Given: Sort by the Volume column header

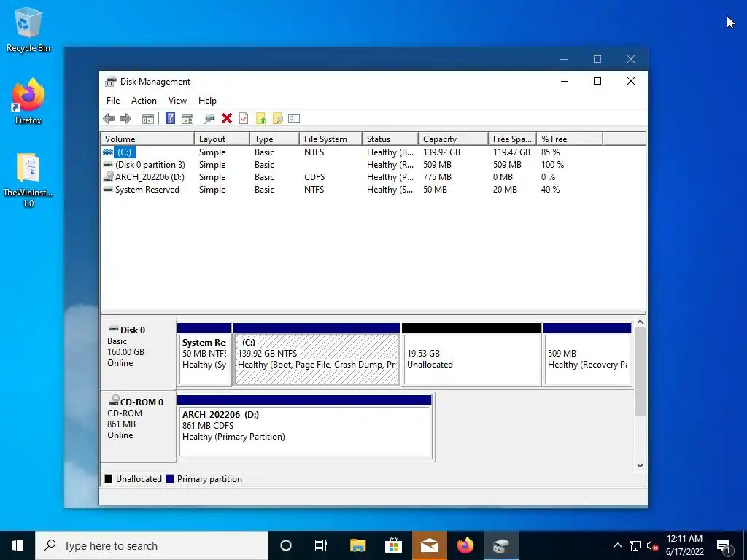Looking at the screenshot, I should point(147,139).
